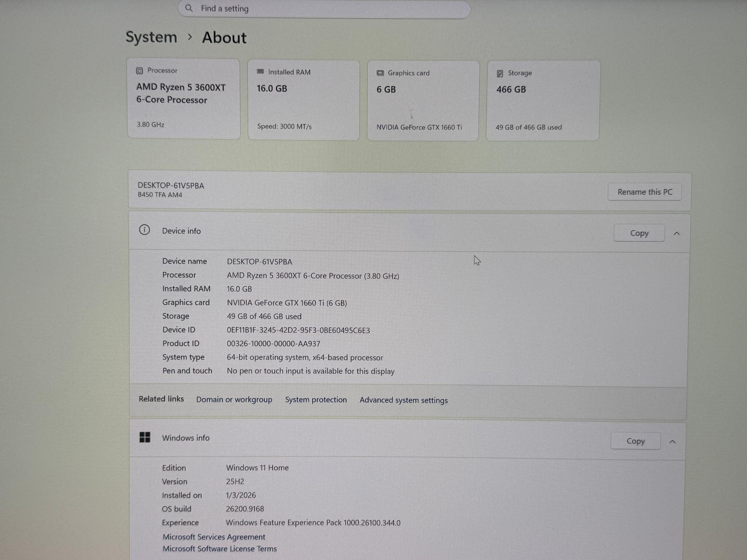Open Domain or workgroup link
The height and width of the screenshot is (560, 747).
point(234,400)
